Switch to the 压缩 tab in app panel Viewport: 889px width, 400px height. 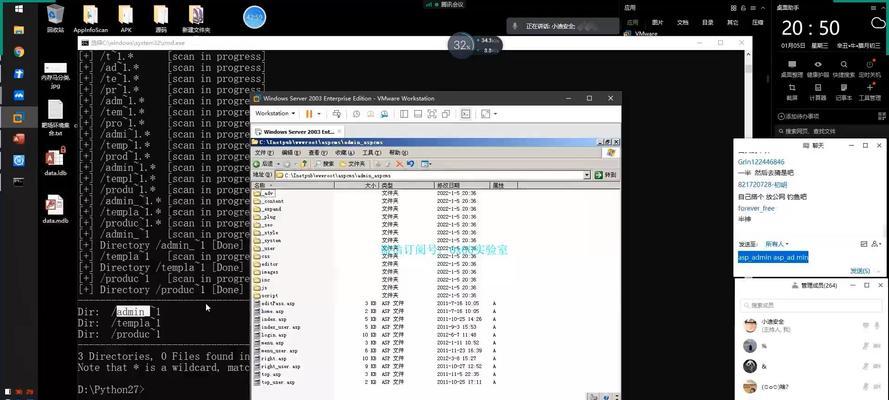pyautogui.click(x=757, y=23)
